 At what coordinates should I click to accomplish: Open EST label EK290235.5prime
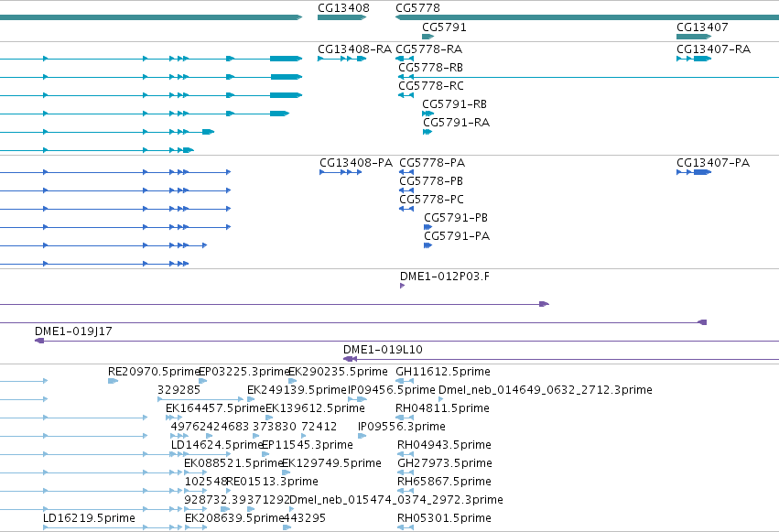(339, 372)
